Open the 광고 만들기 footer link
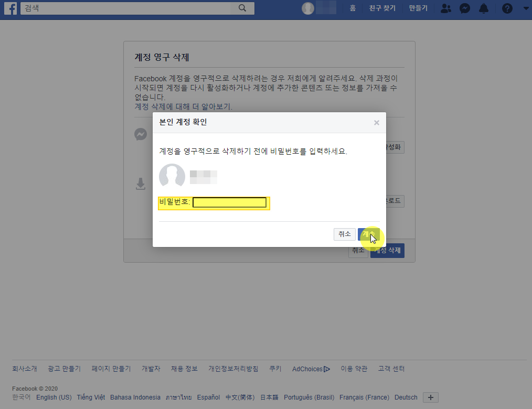 64,369
